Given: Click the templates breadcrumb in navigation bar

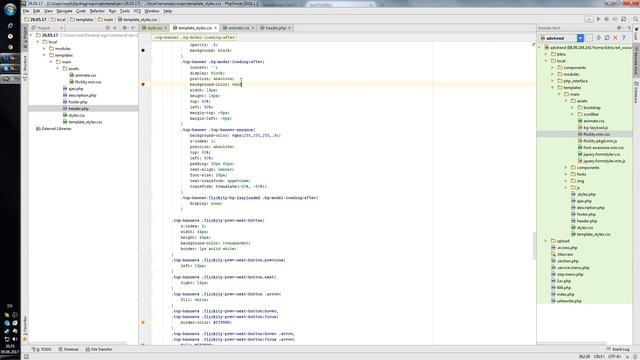Looking at the screenshot, I should point(82,19).
